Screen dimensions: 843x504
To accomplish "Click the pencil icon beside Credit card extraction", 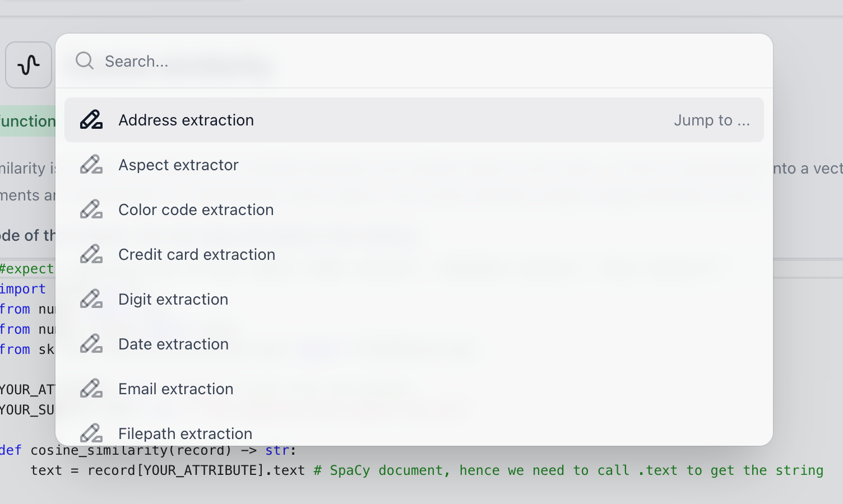I will [x=91, y=254].
